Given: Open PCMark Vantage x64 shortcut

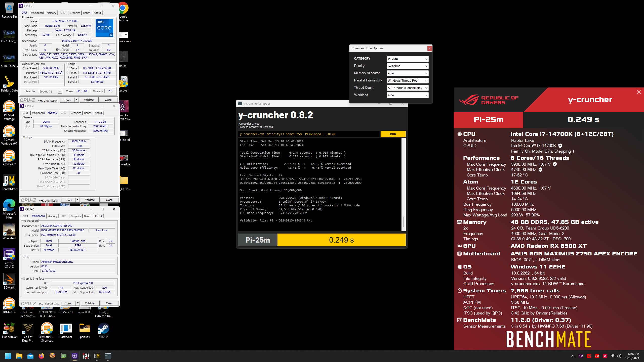Looking at the screenshot, I should pos(9,135).
